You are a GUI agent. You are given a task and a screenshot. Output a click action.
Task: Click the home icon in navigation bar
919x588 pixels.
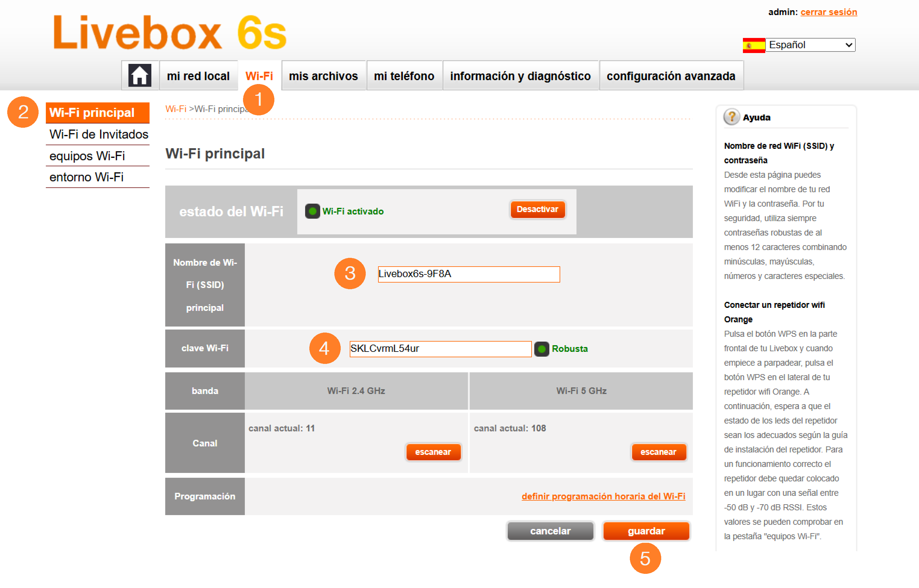coord(140,75)
